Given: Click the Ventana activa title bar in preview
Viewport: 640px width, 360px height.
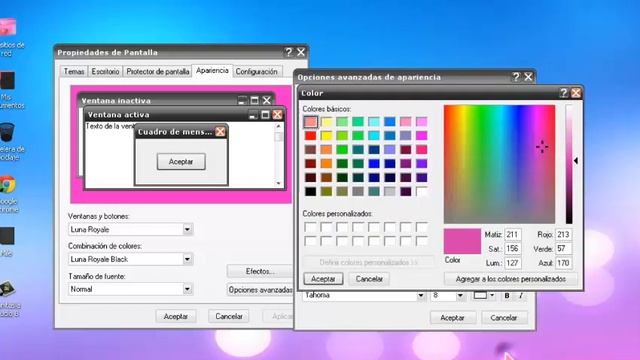Looking at the screenshot, I should [x=184, y=115].
